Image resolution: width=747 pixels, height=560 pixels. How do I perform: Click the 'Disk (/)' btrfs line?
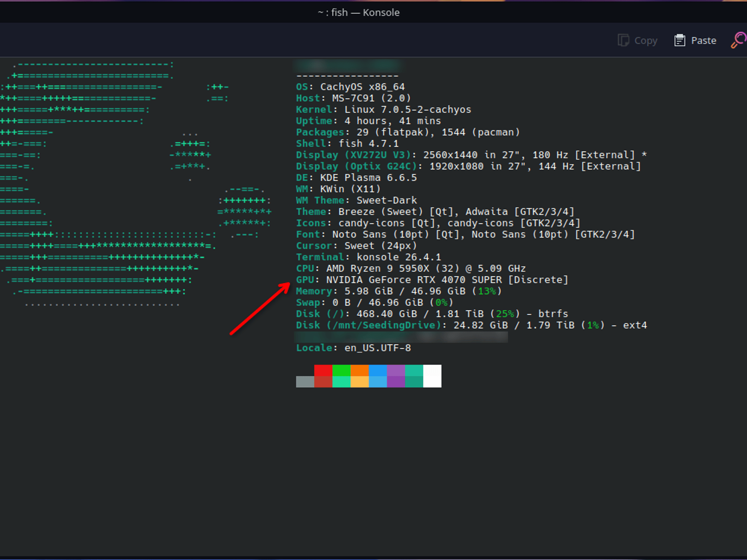tap(432, 314)
